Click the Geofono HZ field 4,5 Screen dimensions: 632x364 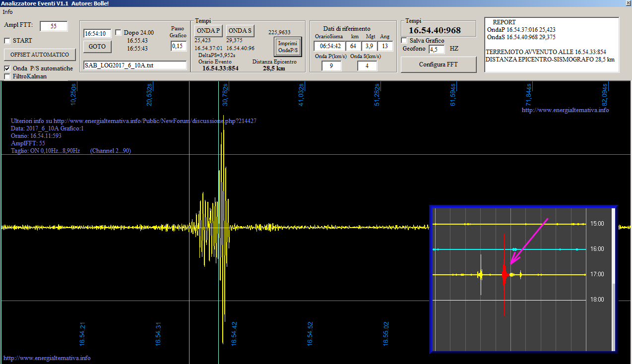click(437, 49)
